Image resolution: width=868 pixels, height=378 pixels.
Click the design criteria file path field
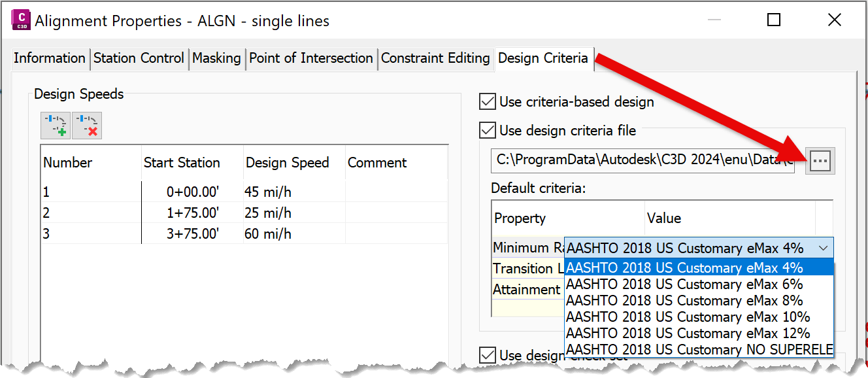643,161
